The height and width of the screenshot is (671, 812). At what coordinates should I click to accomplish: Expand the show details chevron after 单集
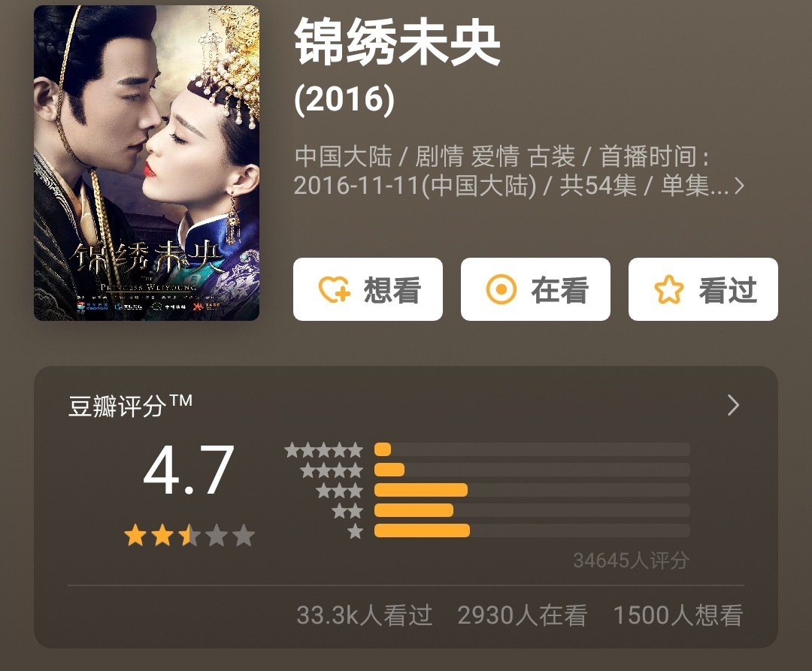click(x=740, y=186)
